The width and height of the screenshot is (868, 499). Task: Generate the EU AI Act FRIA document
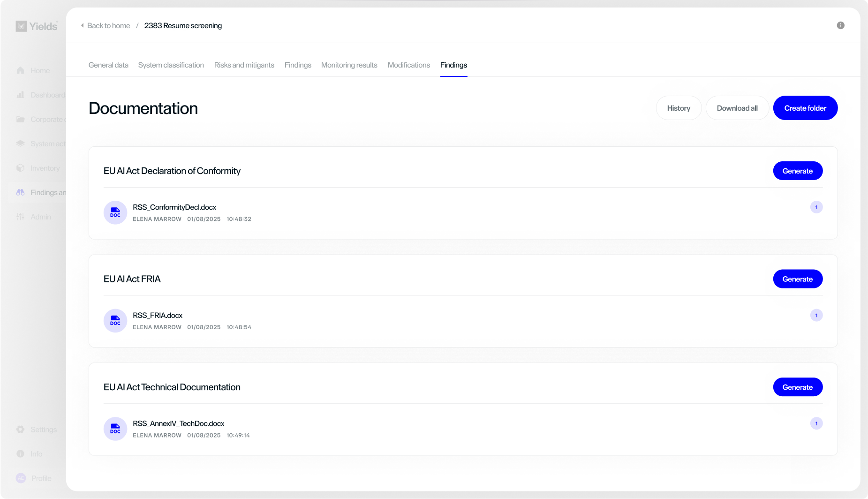pos(798,279)
